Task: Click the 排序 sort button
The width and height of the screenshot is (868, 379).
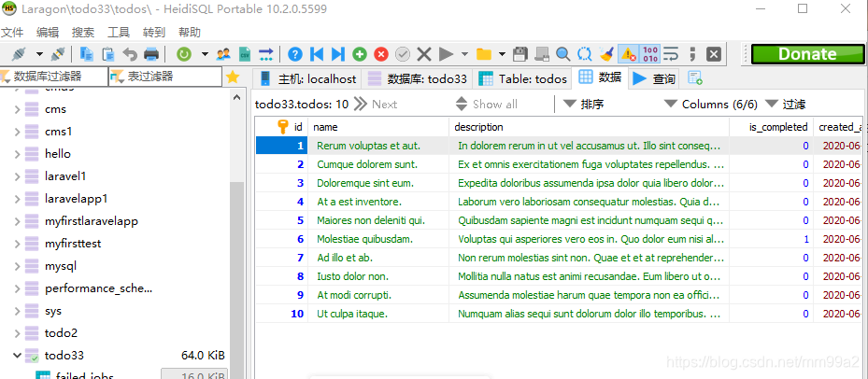Action: click(583, 104)
